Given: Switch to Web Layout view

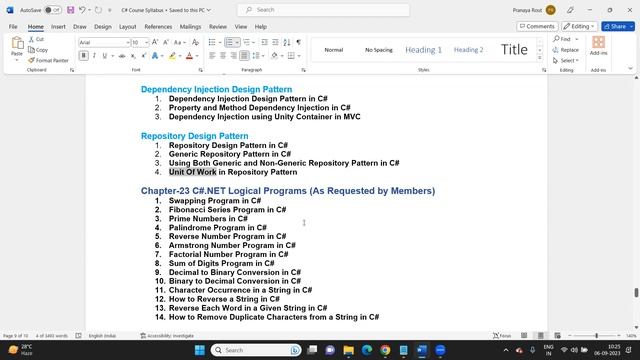Looking at the screenshot, I should (x=558, y=336).
